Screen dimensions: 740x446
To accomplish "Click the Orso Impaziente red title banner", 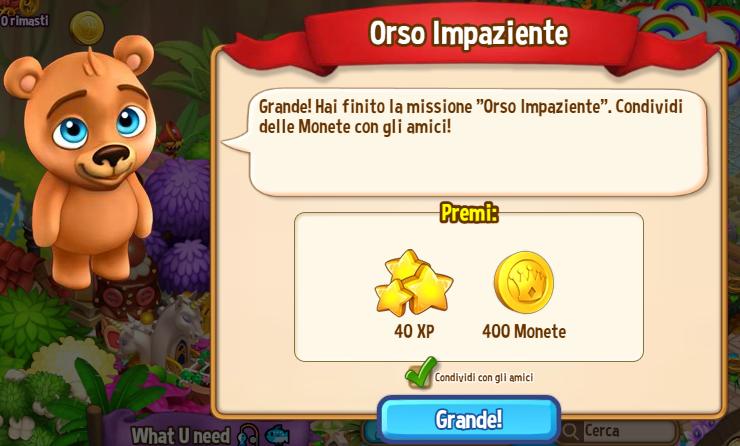I will click(x=469, y=34).
